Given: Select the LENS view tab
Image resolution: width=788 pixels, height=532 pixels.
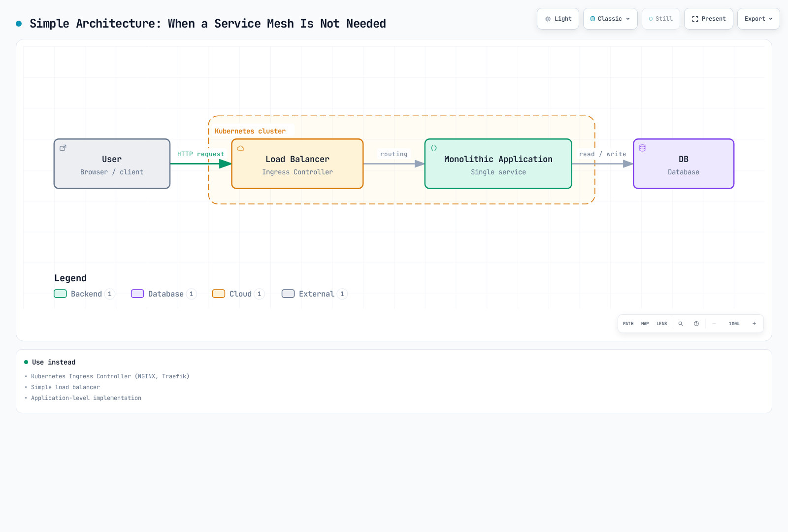Looking at the screenshot, I should point(662,324).
